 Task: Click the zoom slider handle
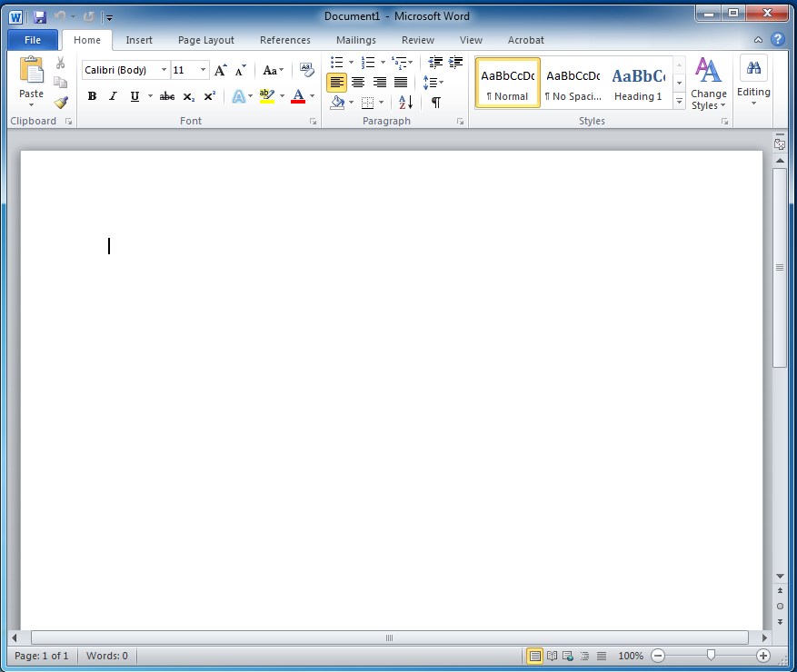click(711, 655)
